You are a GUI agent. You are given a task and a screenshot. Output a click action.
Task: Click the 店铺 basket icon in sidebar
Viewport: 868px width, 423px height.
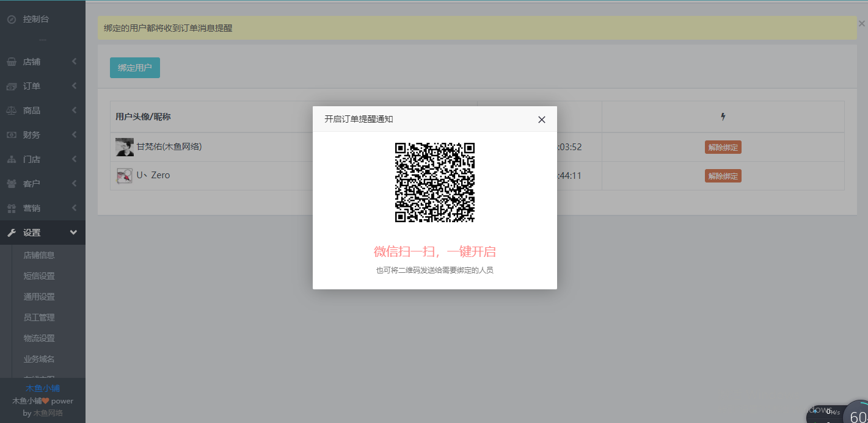(x=11, y=62)
